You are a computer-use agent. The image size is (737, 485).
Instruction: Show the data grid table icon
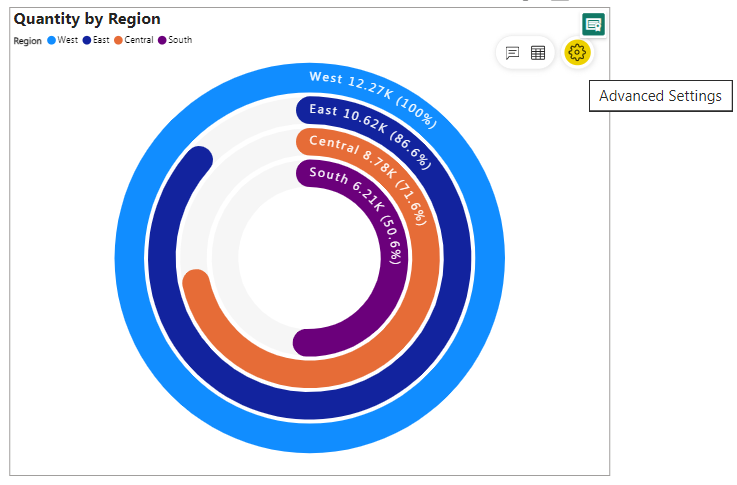click(538, 53)
